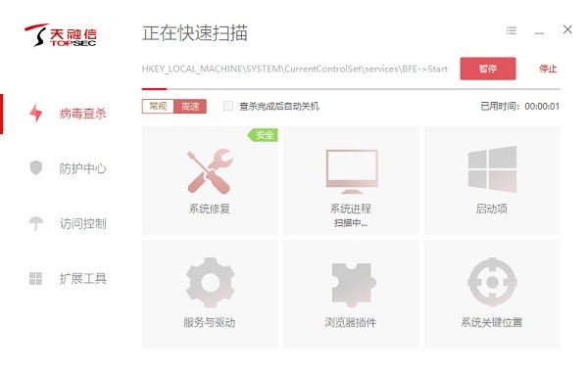The image size is (588, 378).
Task: Switch scan mode to 常规
Action: click(158, 107)
